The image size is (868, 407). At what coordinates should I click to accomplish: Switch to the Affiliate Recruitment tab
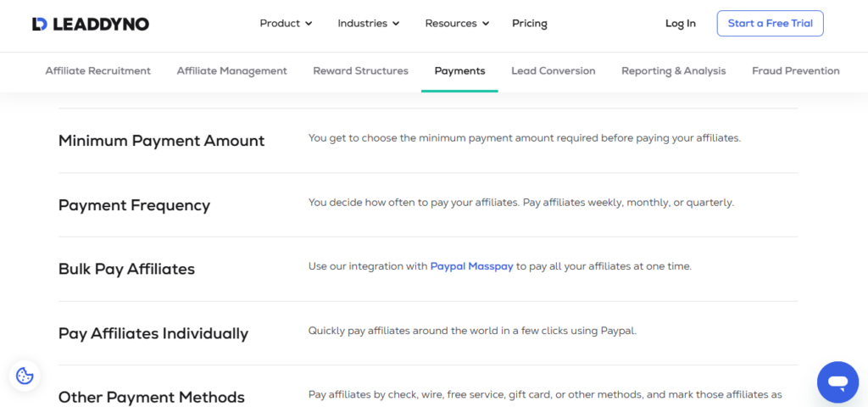tap(98, 71)
